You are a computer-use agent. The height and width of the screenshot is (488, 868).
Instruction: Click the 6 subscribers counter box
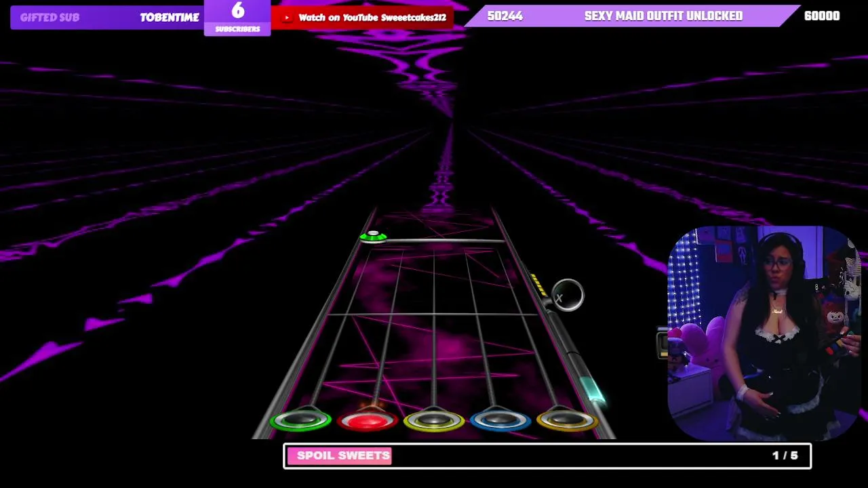(237, 18)
